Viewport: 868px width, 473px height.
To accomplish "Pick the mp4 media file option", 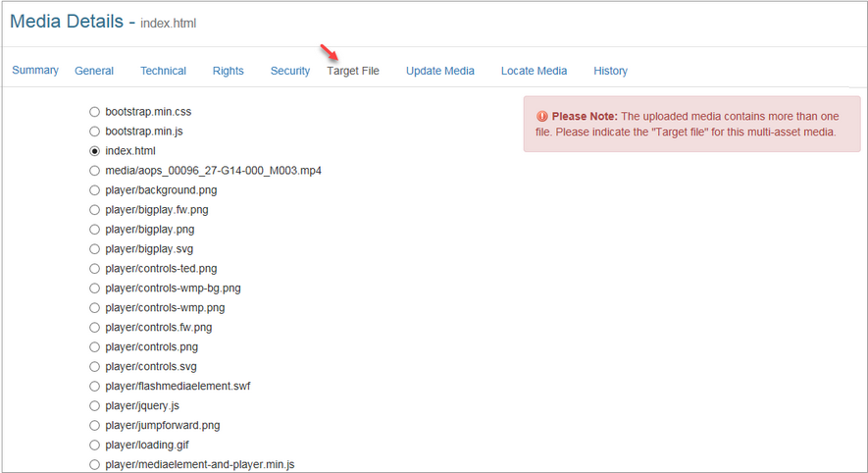I will (x=95, y=171).
